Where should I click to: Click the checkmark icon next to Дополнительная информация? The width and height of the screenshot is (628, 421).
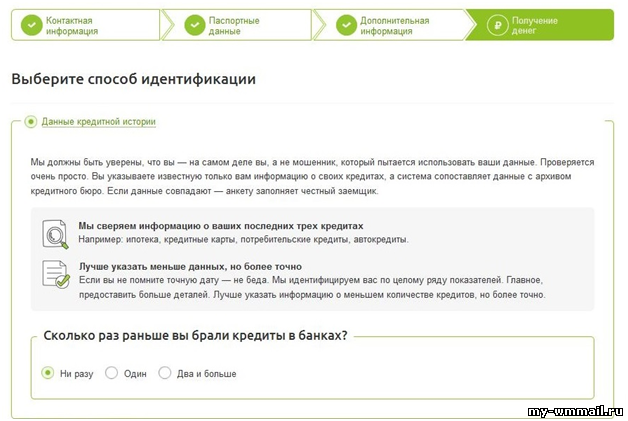tap(346, 25)
